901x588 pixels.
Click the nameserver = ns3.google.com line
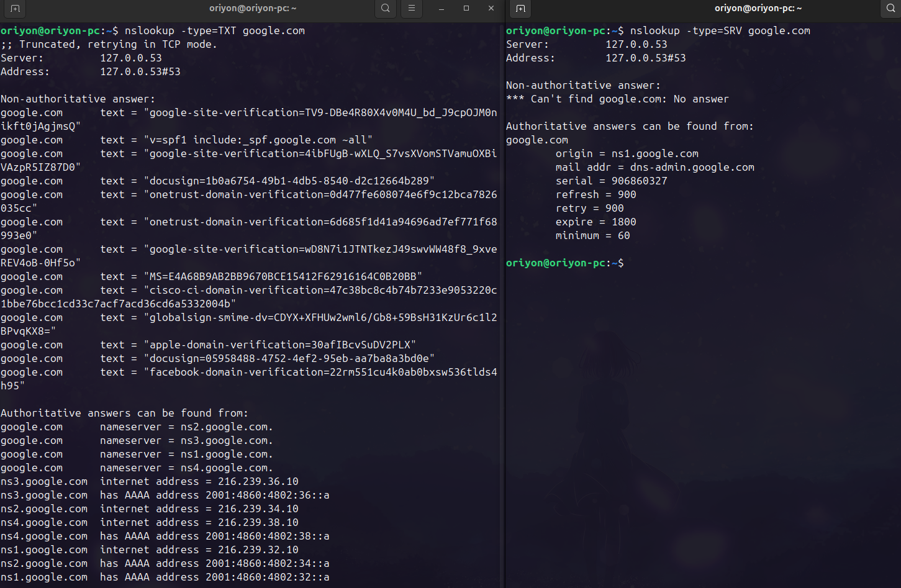[x=137, y=440]
